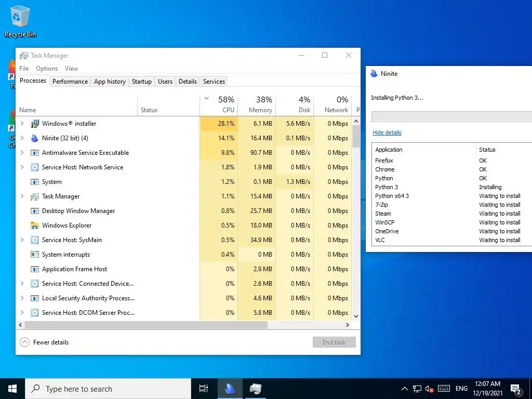The width and height of the screenshot is (532, 399).
Task: Open the clock showing 12:07 AM
Action: [x=487, y=389]
